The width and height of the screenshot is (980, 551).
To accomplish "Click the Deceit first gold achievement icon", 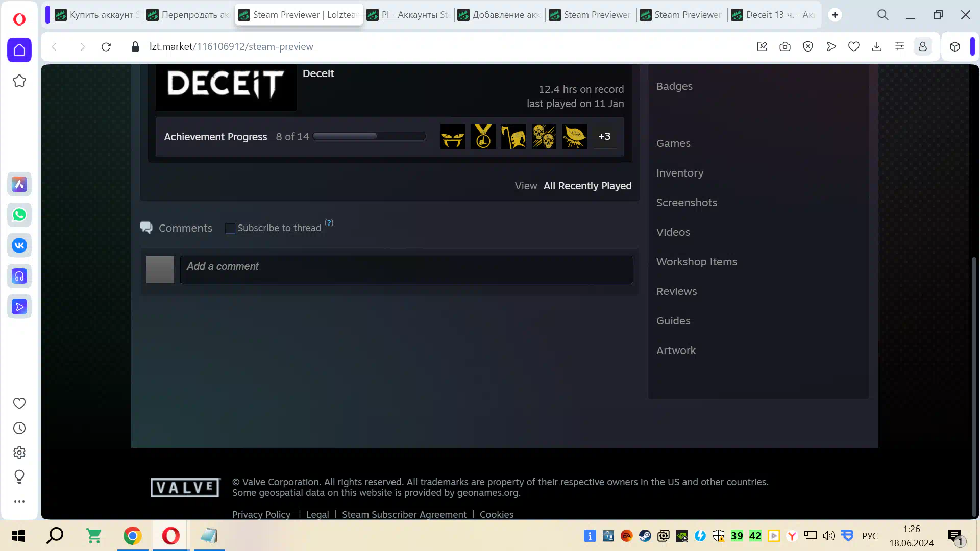I will click(x=453, y=137).
